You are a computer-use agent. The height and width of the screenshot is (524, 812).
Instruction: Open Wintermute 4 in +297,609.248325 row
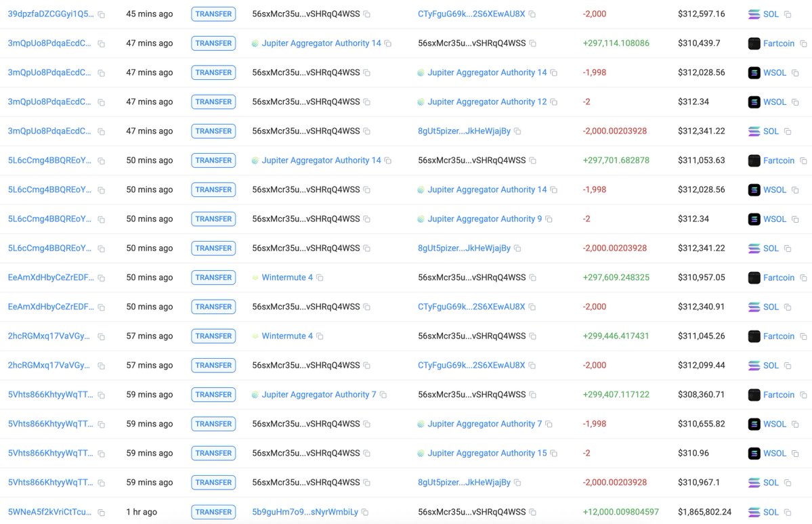pos(287,277)
